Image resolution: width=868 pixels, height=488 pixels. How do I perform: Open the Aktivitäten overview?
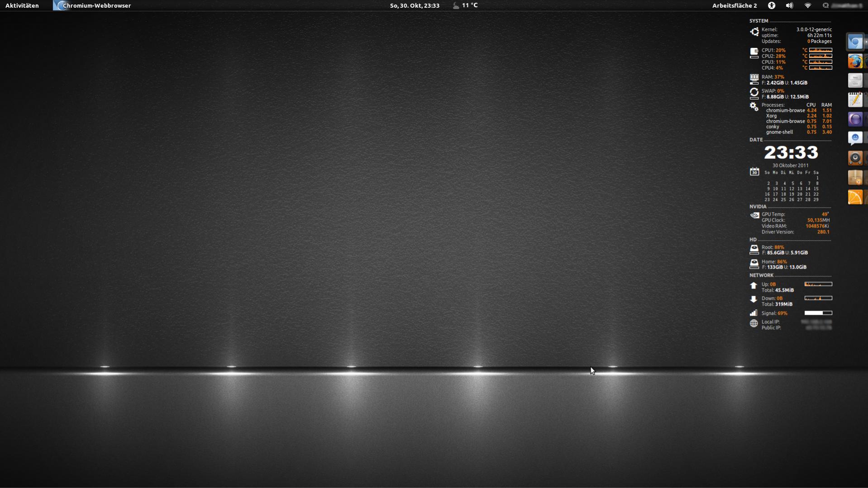[22, 5]
